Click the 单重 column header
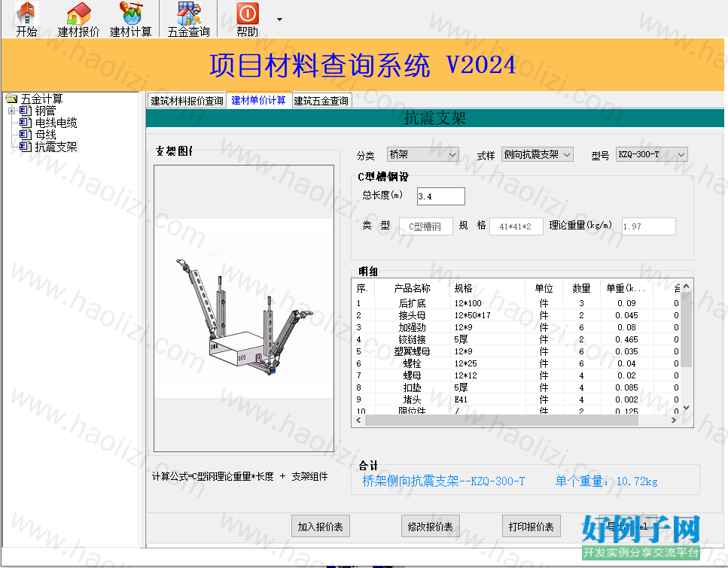Viewport: 728px width, 568px height. click(626, 288)
